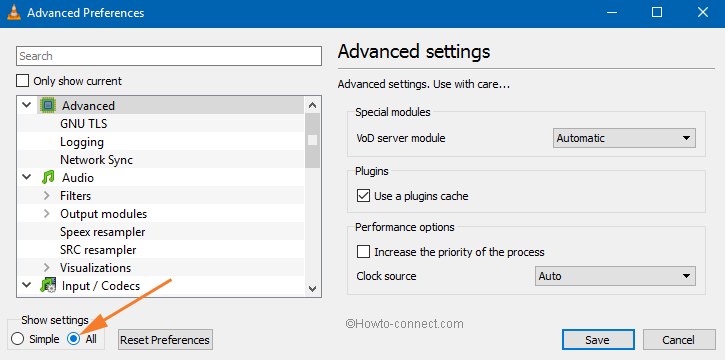Click the Advanced chip icon in tree
725x360 pixels.
(47, 105)
